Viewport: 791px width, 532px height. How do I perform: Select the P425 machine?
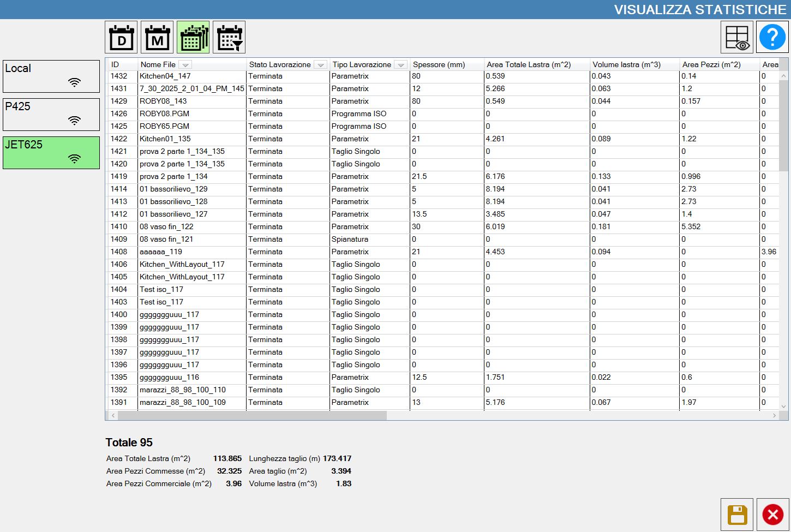pos(51,115)
